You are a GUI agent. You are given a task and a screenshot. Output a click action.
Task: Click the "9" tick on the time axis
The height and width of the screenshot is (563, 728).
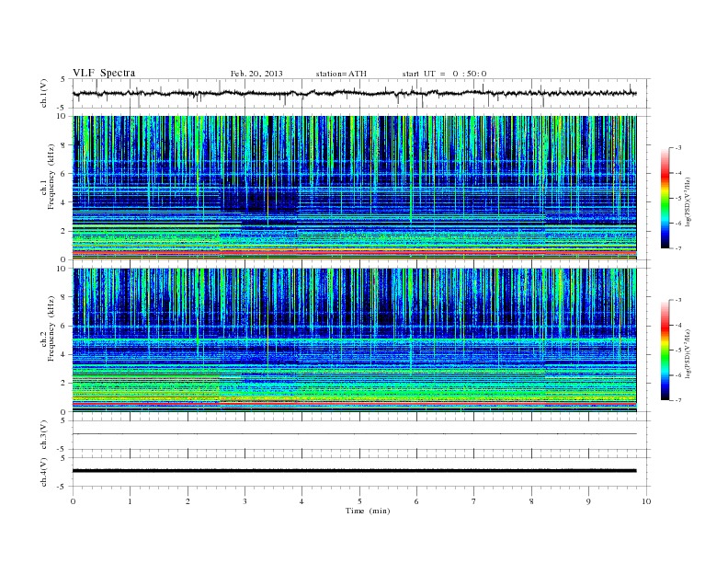[588, 501]
